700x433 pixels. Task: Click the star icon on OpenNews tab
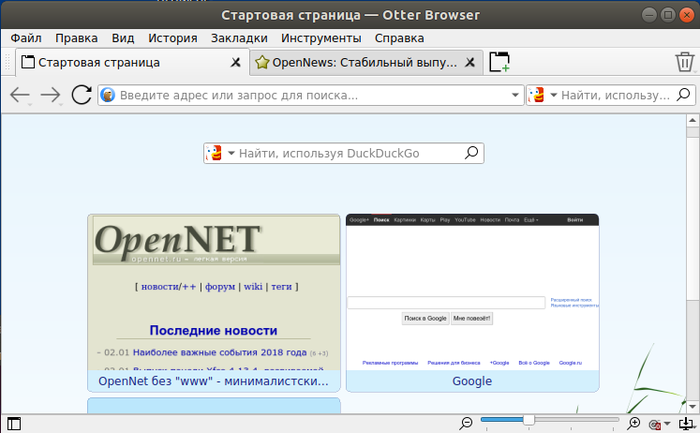[262, 62]
